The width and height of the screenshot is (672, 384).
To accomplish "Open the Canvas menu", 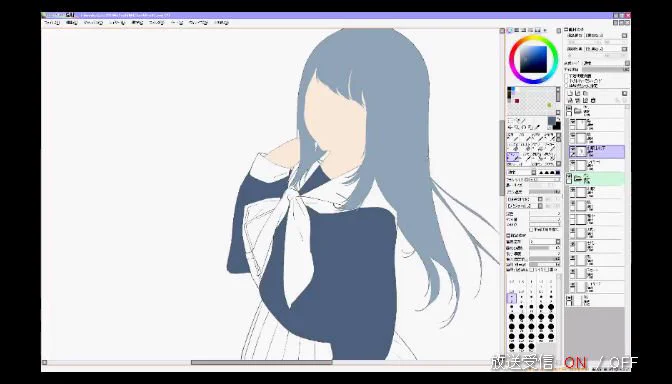I will (x=93, y=23).
